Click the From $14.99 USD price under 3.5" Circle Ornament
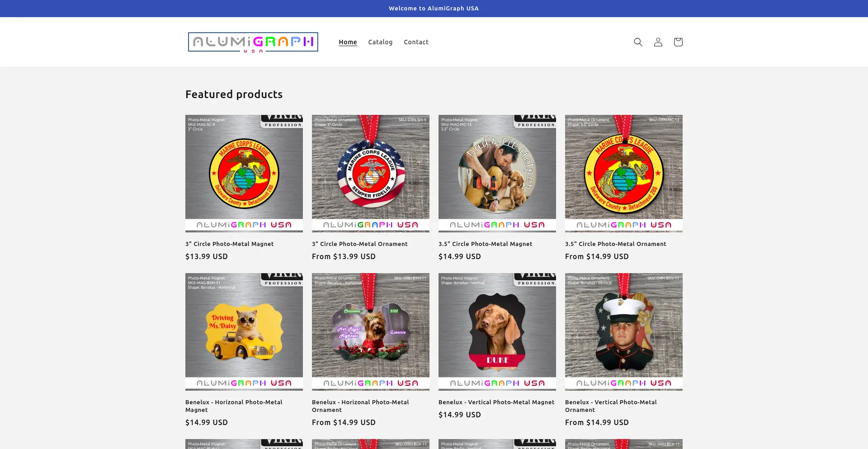Image resolution: width=868 pixels, height=449 pixels. pyautogui.click(x=597, y=256)
